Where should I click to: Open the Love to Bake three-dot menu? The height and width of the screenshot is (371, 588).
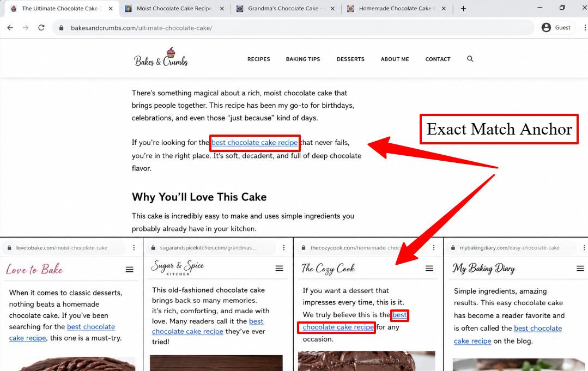pos(134,248)
